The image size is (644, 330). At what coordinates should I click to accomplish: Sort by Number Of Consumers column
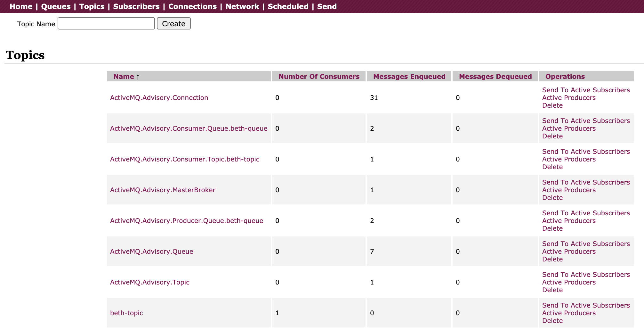tap(319, 77)
